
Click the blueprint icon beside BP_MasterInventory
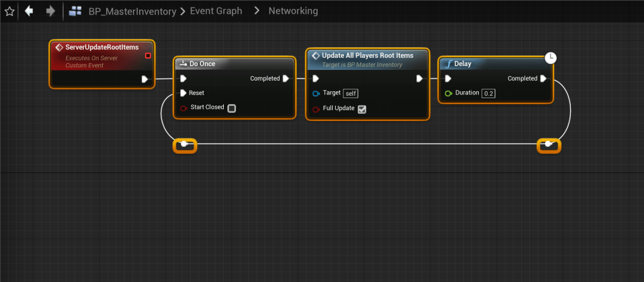(x=76, y=11)
